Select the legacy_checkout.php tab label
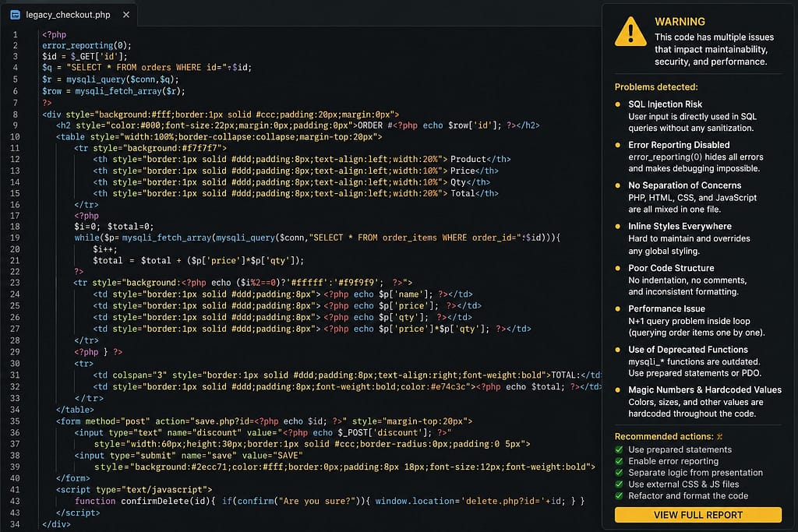 pyautogui.click(x=69, y=15)
